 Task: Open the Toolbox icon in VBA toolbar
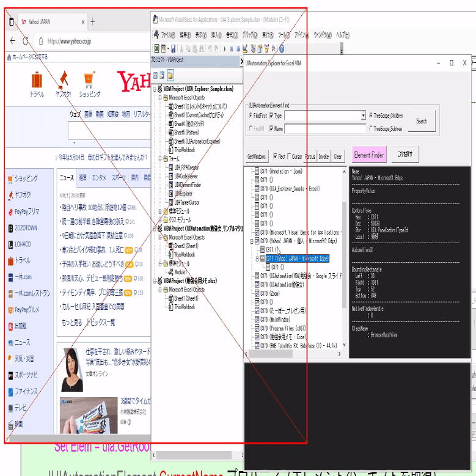click(274, 48)
